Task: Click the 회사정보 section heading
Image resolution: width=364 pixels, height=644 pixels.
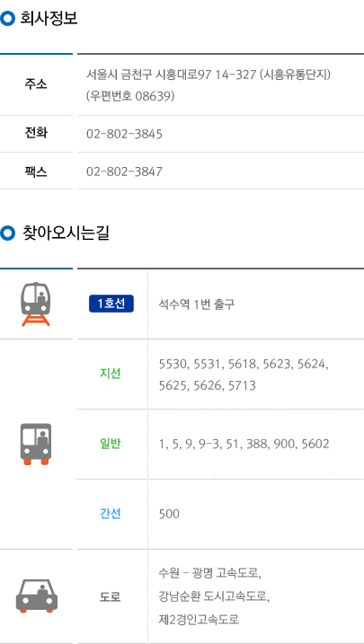Action: (49, 19)
